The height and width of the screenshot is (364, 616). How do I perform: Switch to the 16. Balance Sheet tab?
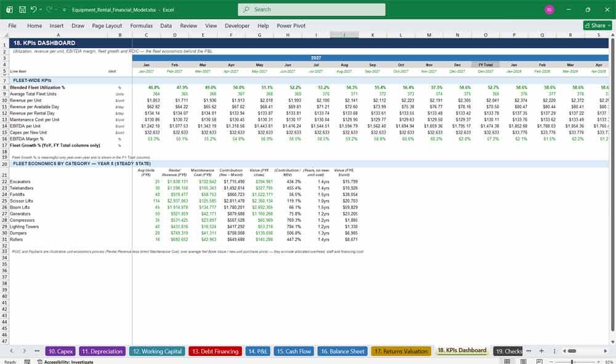click(x=342, y=352)
